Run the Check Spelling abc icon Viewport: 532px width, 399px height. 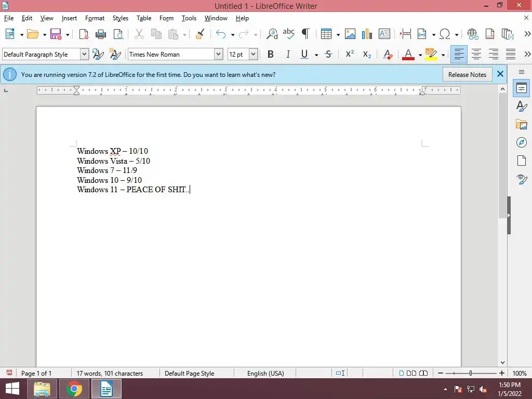288,34
